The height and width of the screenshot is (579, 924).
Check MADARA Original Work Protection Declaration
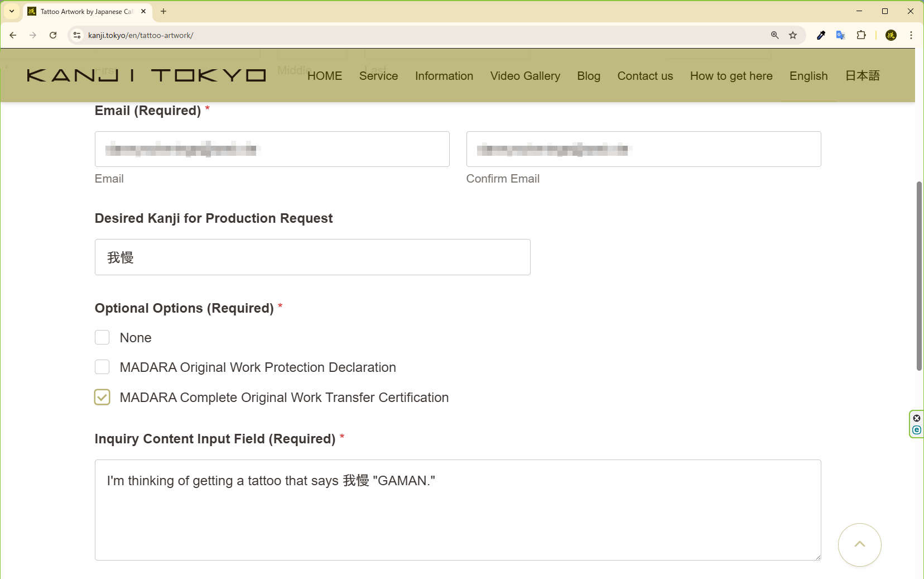(102, 367)
